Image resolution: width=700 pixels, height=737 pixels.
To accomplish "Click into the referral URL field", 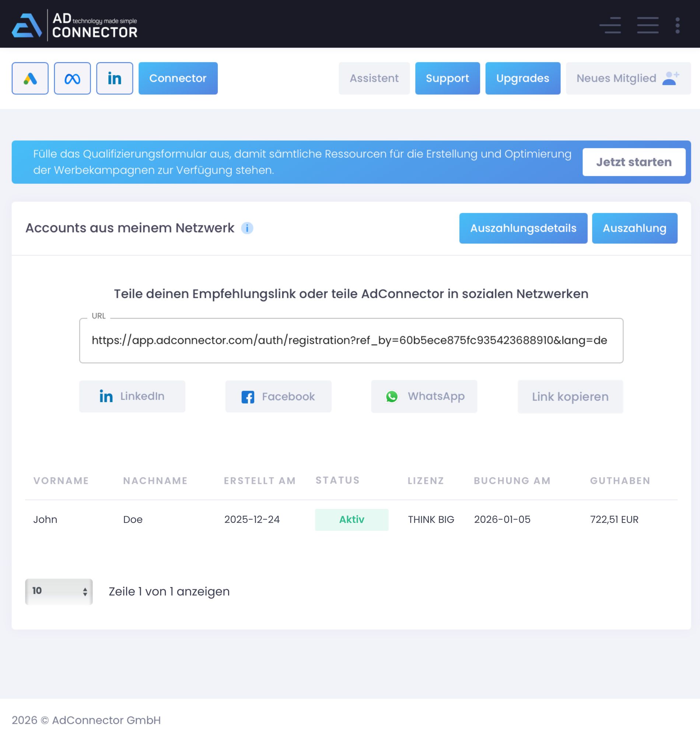I will [x=351, y=340].
